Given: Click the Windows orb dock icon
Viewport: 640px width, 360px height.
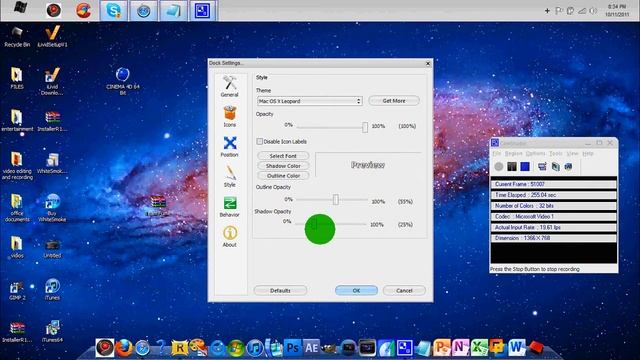Looking at the screenshot, I should coord(236,348).
